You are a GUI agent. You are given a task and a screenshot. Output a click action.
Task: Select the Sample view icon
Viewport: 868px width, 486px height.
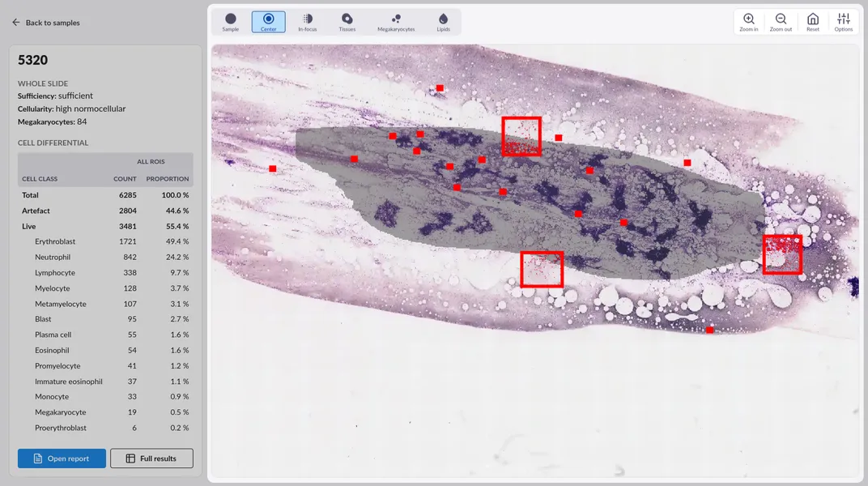point(231,22)
